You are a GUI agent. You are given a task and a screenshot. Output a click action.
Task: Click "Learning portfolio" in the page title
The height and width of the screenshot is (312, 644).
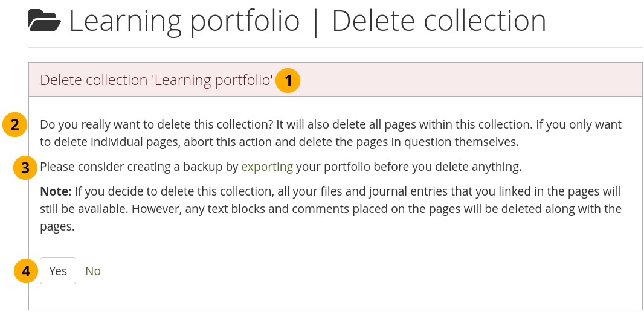[184, 21]
